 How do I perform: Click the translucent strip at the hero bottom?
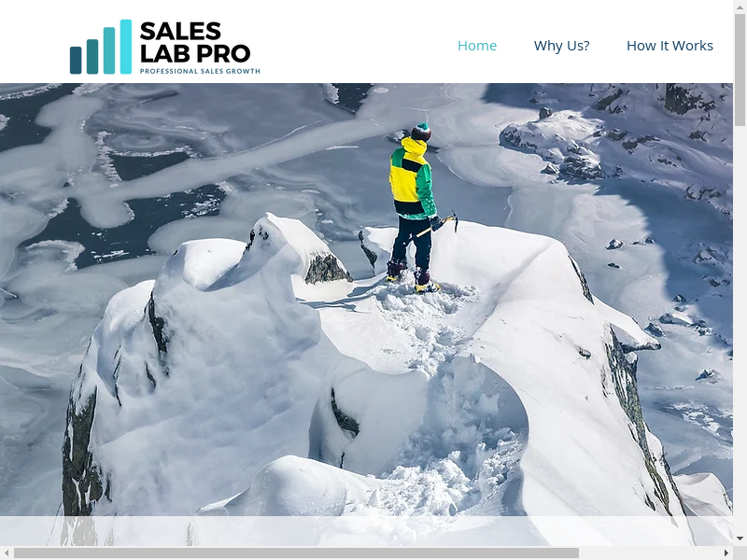[366, 531]
